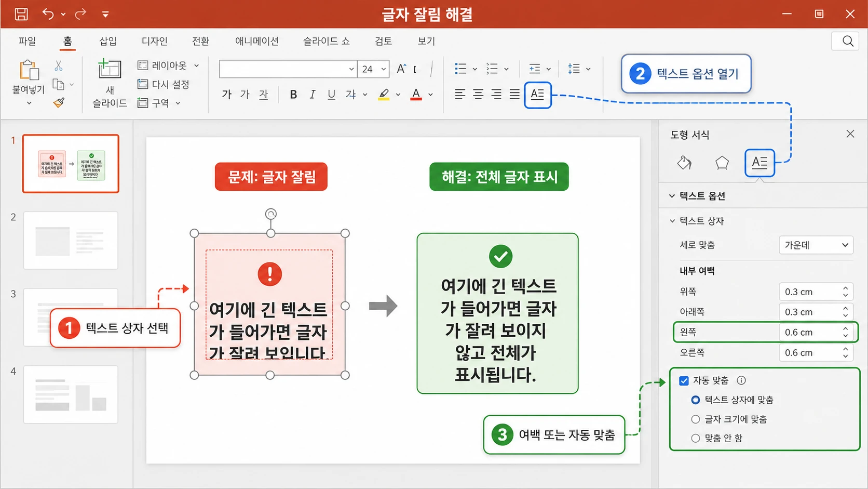
Task: Select slide 2 thumbnail
Action: (x=71, y=240)
